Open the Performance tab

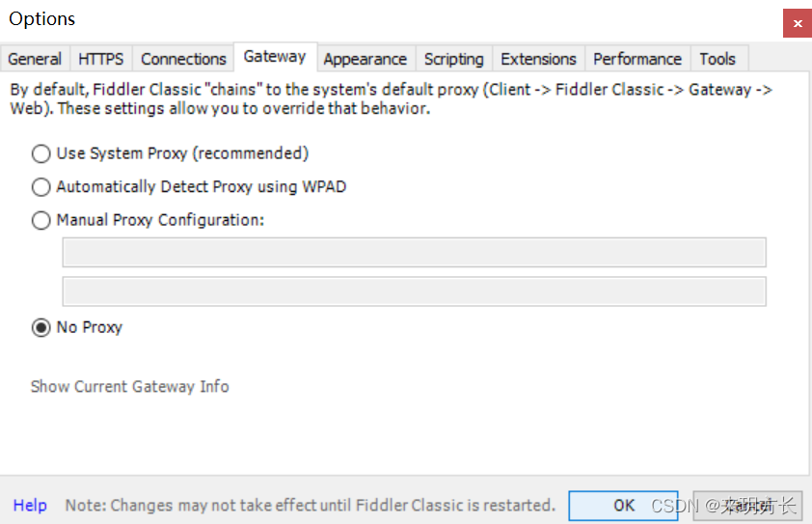click(637, 59)
